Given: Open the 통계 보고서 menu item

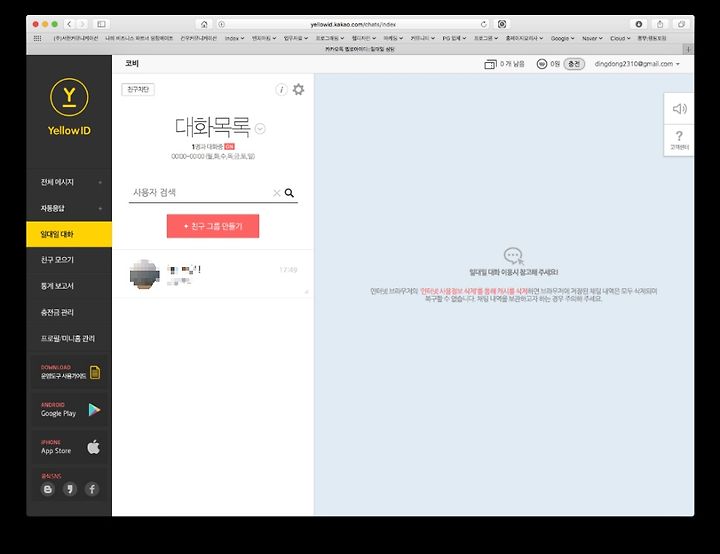Looking at the screenshot, I should [x=69, y=286].
